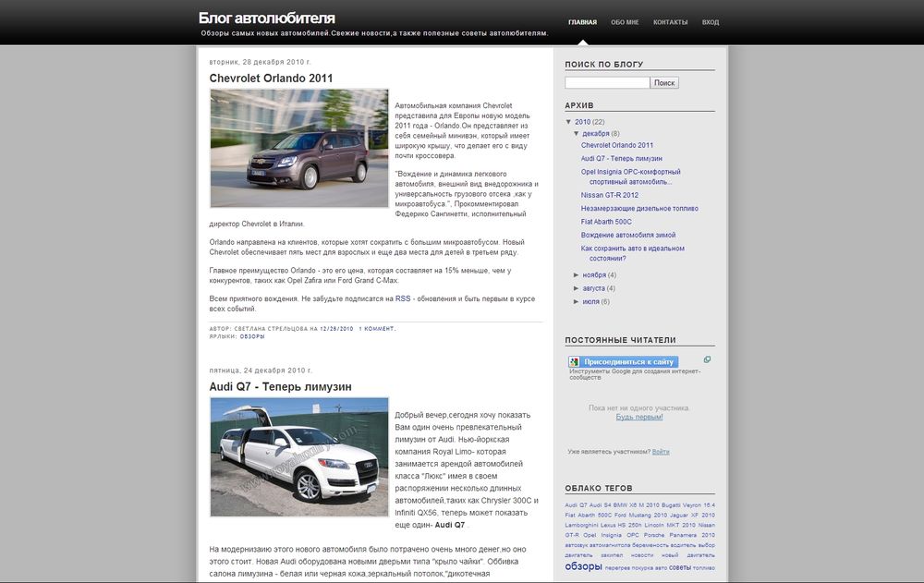
Task: Open archive post Вождение автомобиля зимой
Action: click(628, 236)
